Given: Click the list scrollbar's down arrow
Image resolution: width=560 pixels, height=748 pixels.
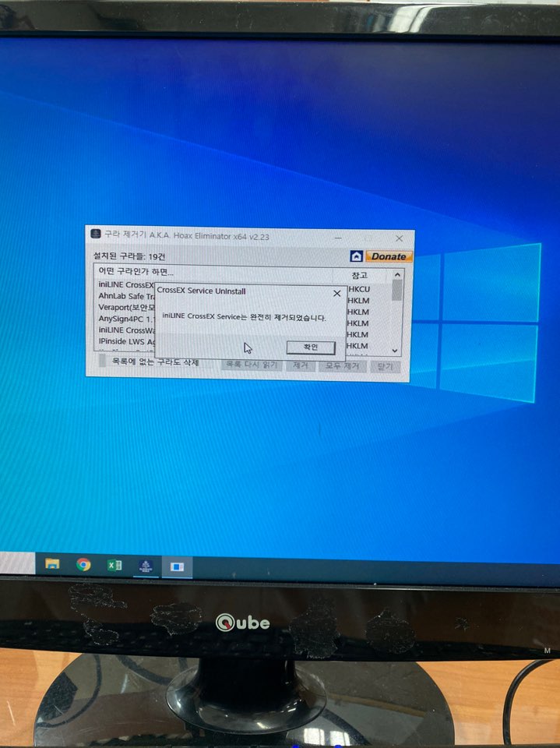Looking at the screenshot, I should coord(395,351).
